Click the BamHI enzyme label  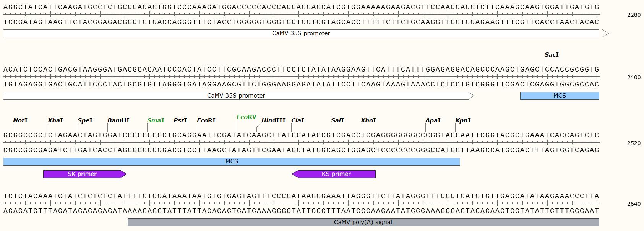118,120
